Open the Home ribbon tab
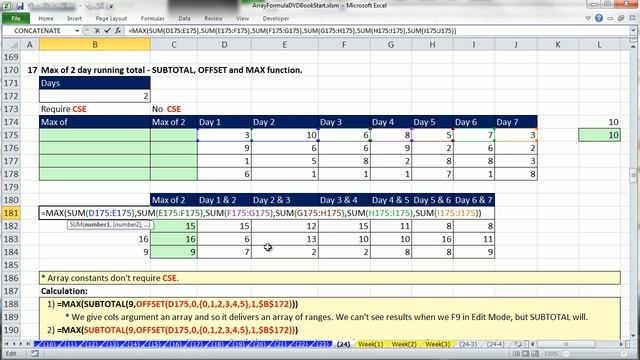 point(46,18)
